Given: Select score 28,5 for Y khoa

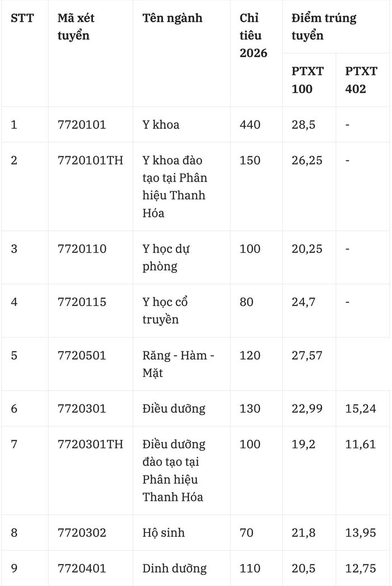Looking at the screenshot, I should [x=304, y=124].
